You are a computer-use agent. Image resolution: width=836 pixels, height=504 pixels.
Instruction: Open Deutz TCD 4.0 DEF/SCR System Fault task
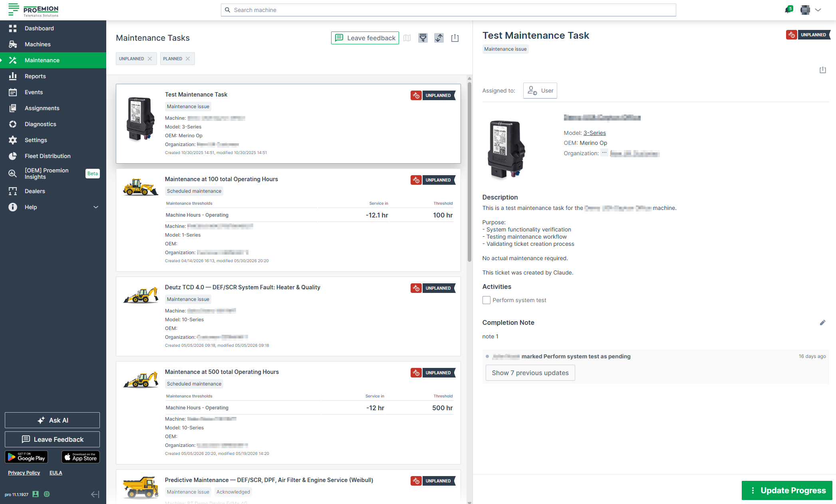click(x=288, y=316)
